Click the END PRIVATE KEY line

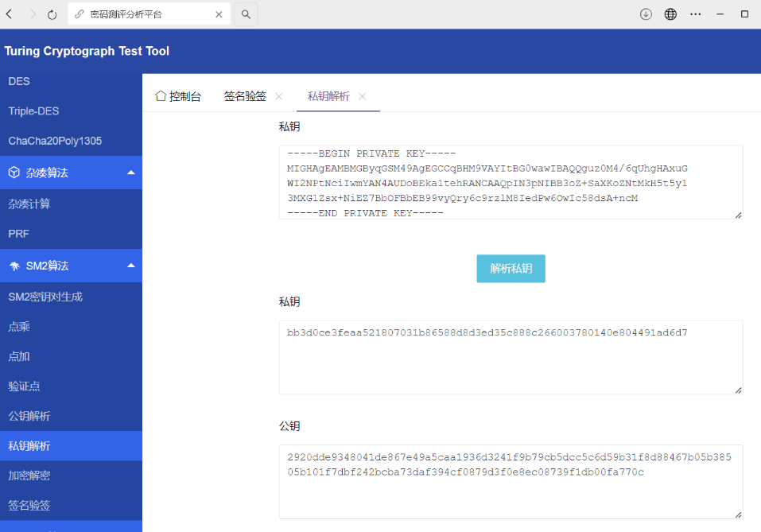click(365, 213)
